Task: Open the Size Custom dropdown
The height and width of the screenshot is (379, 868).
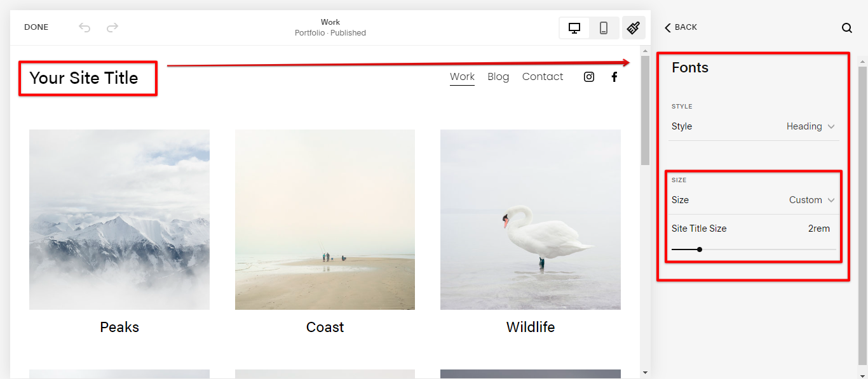Action: click(811, 200)
